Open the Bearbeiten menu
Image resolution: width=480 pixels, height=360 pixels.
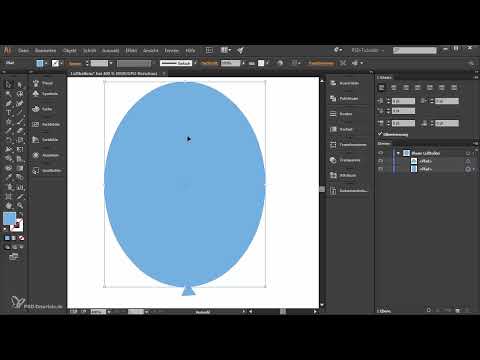pyautogui.click(x=45, y=50)
